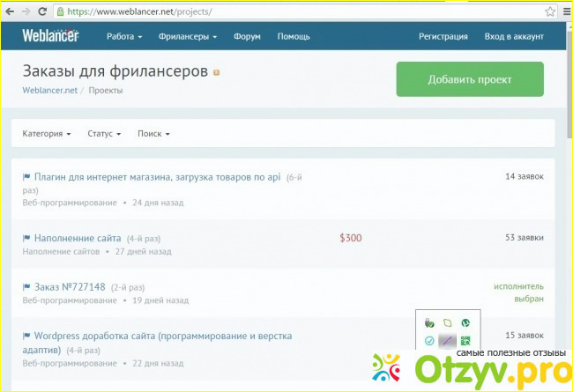Open the Категория filter dropdown
Image resolution: width=573 pixels, height=392 pixels.
tap(47, 134)
